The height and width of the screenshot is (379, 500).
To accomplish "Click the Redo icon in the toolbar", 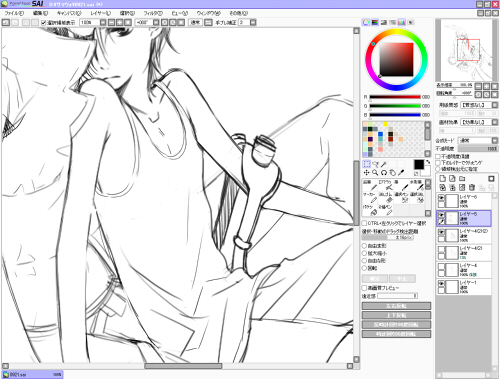I will click(x=15, y=22).
